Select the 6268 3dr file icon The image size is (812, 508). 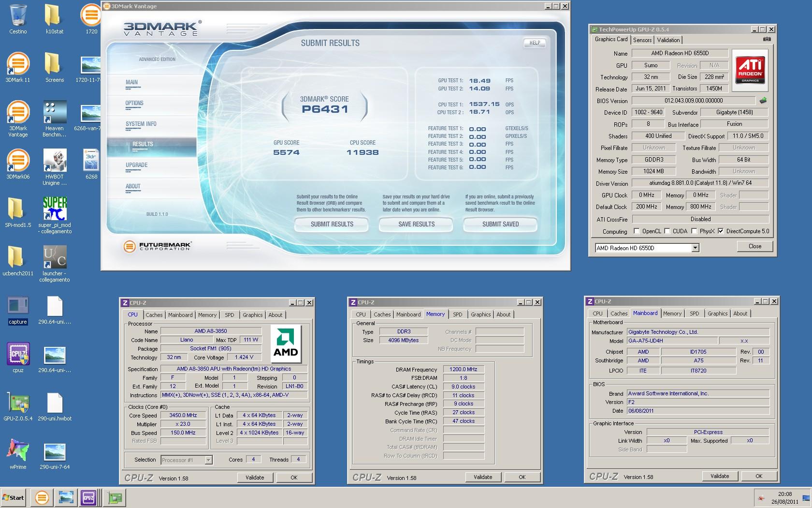click(x=91, y=164)
